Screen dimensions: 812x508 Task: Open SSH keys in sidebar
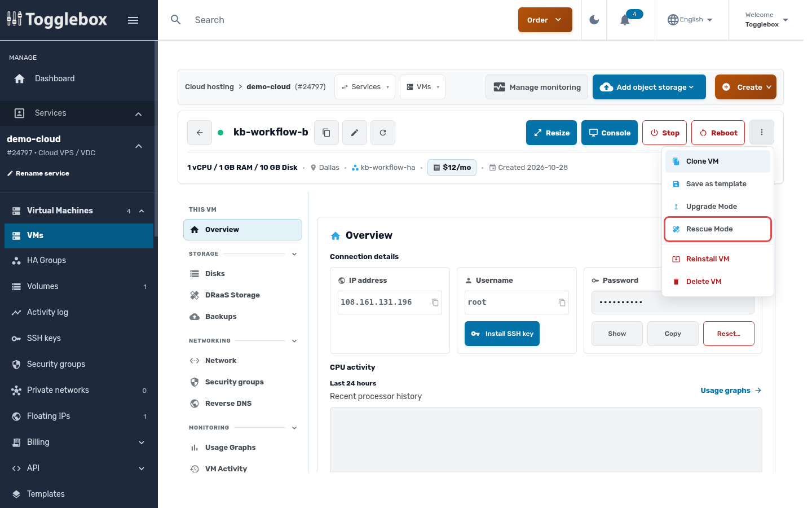click(79, 338)
